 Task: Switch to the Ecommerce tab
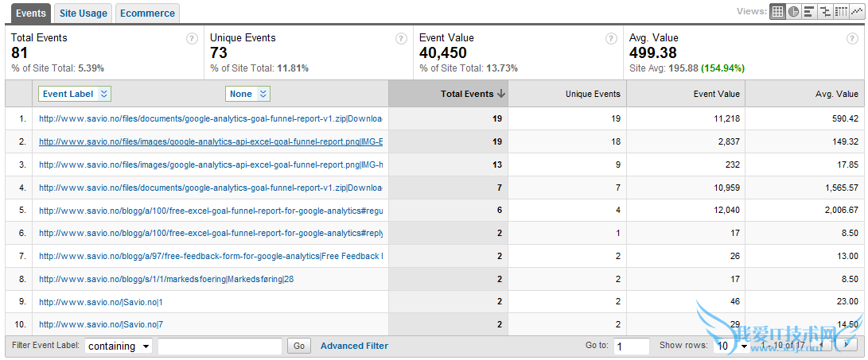pyautogui.click(x=147, y=14)
